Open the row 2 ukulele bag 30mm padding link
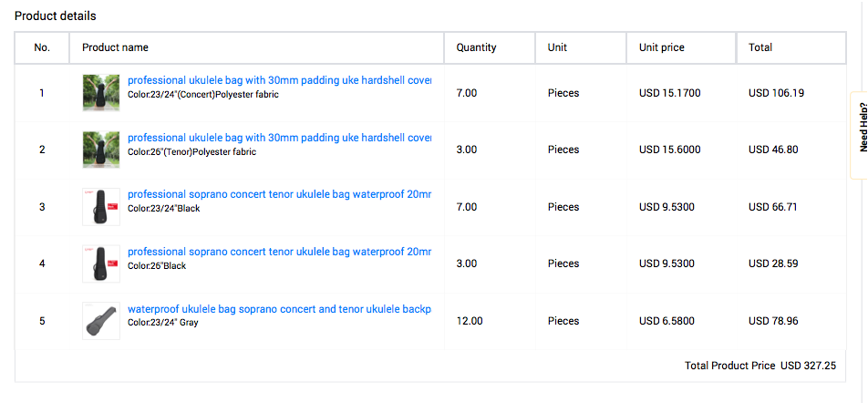This screenshot has height=403, width=868. (x=280, y=138)
